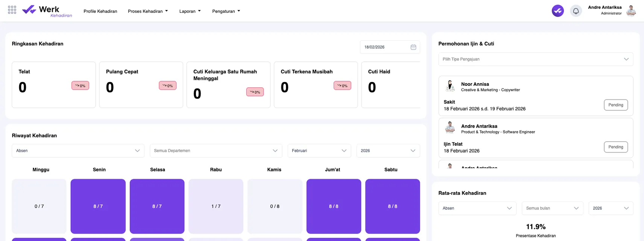Open the Semua bulan dropdown
Viewport: 644px width, 241px height.
tap(552, 208)
